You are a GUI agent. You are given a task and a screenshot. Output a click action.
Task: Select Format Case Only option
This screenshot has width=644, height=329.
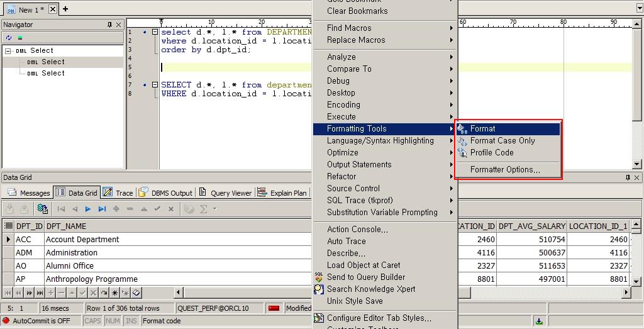(502, 141)
